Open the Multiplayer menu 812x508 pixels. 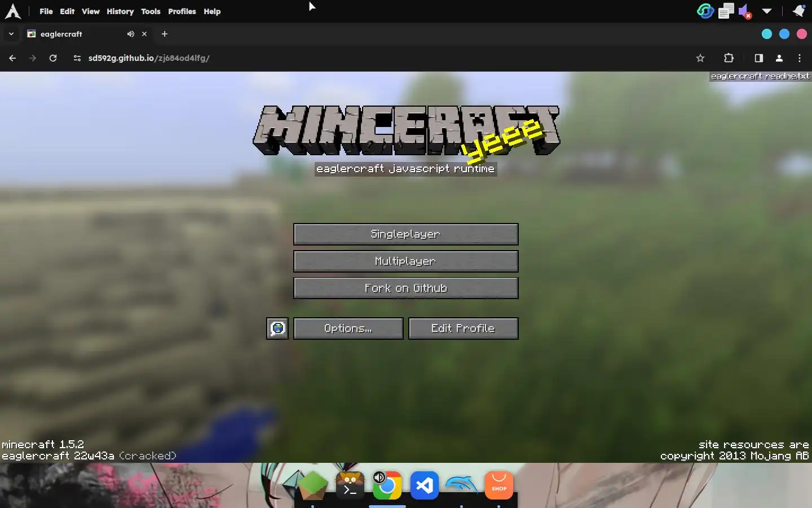click(x=405, y=261)
